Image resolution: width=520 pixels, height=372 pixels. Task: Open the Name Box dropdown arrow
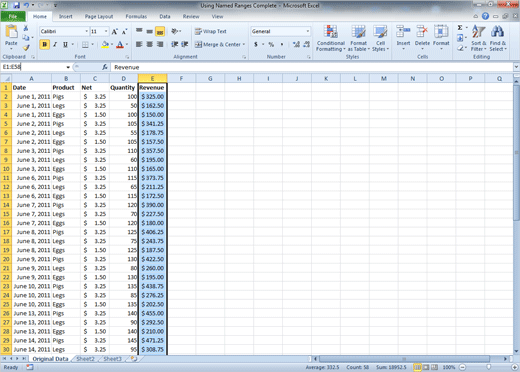[68, 67]
